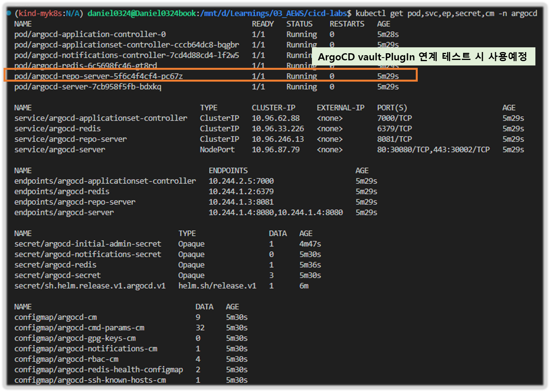Click the RESTARTS column header
The image size is (550, 392).
[347, 24]
